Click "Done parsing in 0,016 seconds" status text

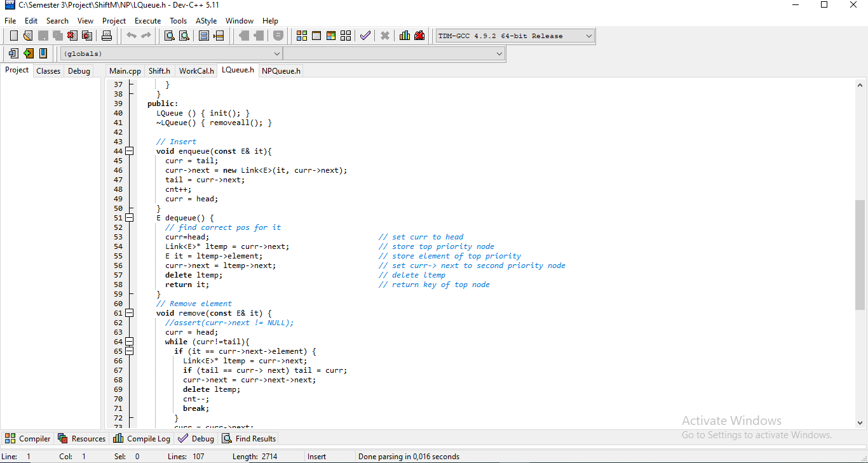[409, 456]
